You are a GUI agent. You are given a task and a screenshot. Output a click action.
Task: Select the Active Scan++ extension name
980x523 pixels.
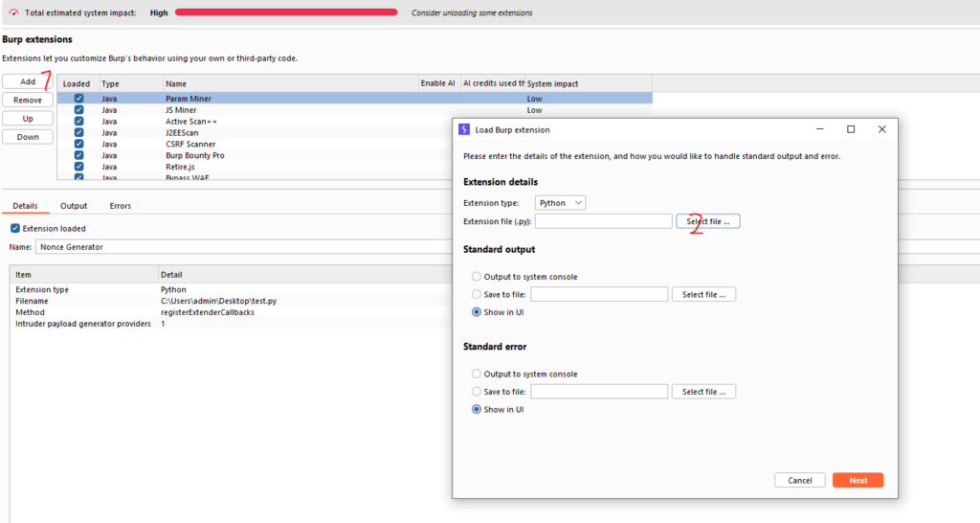click(x=191, y=122)
